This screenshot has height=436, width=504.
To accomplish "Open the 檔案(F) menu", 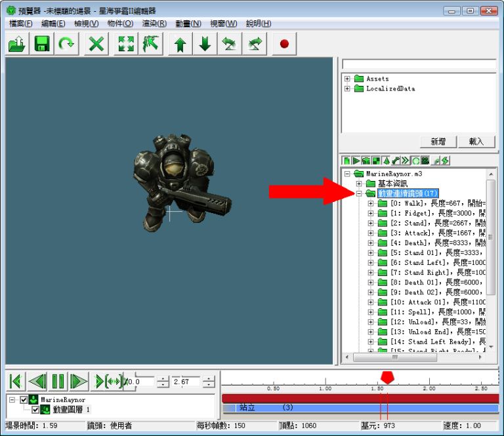I will 20,24.
